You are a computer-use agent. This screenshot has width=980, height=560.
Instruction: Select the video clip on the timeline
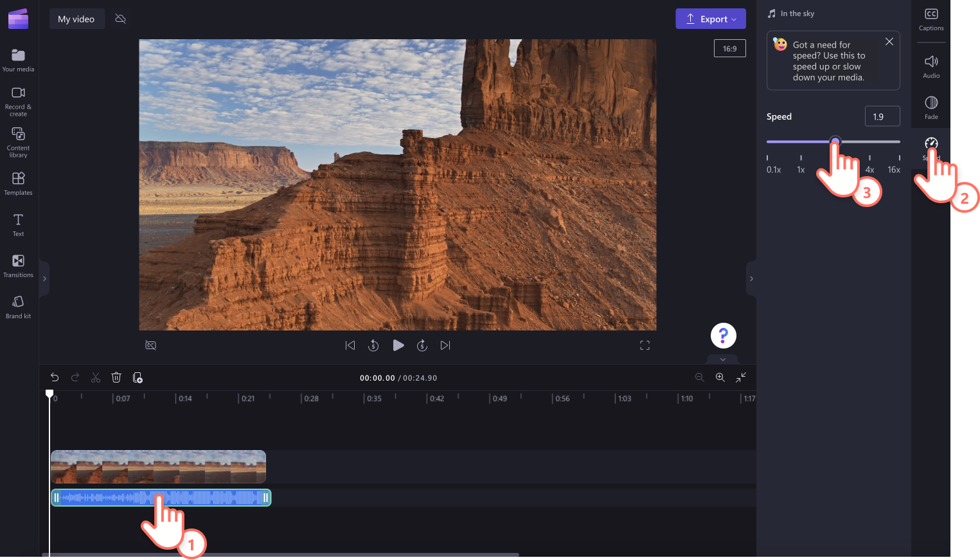158,467
